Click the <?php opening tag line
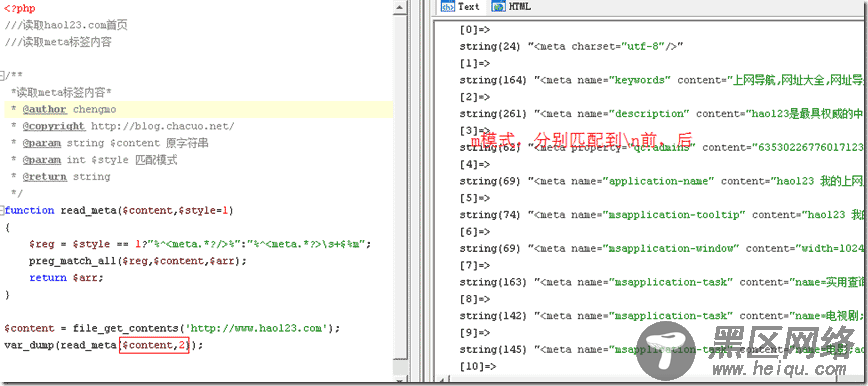This screenshot has height=386, width=868. pyautogui.click(x=20, y=8)
